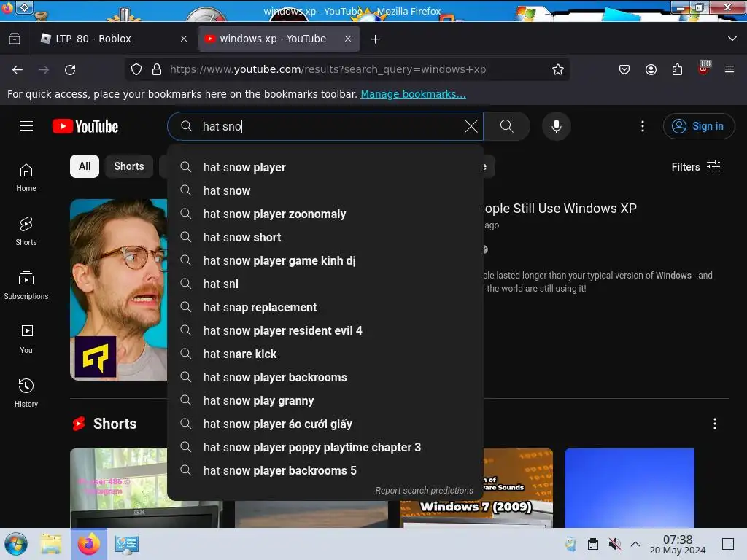The width and height of the screenshot is (747, 560).
Task: Choose suggestion 'hat snow player'
Action: 325,167
